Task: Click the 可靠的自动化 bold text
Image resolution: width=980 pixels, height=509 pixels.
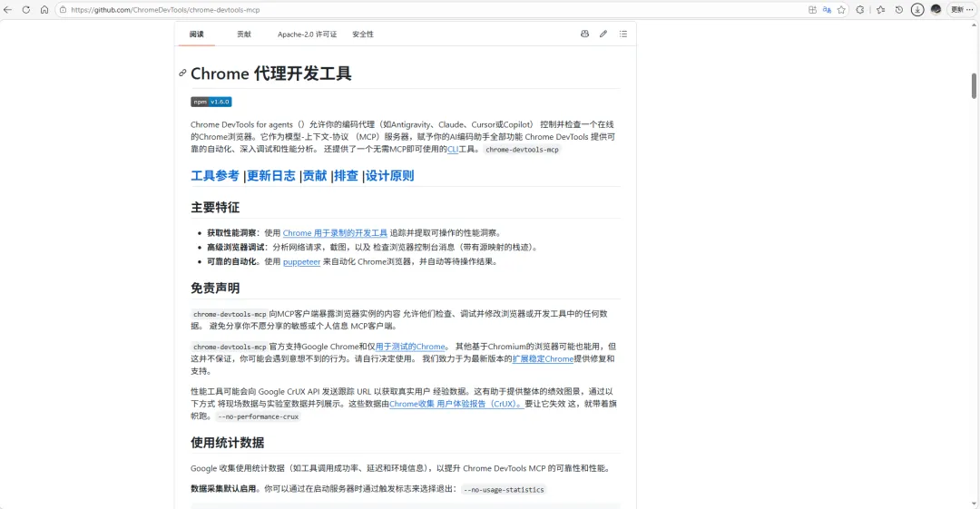Action: pyautogui.click(x=231, y=262)
